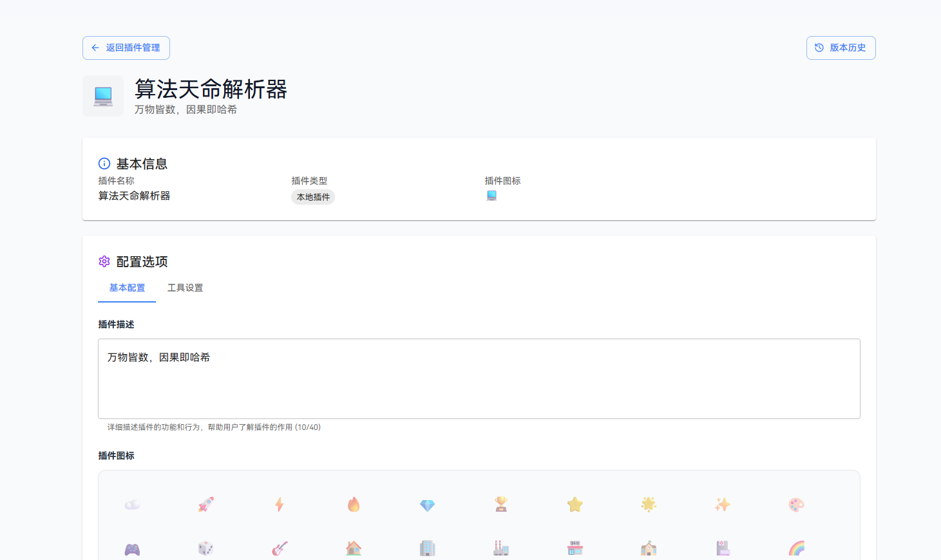Pick the dice icon
This screenshot has width=941, height=560.
coord(206,549)
